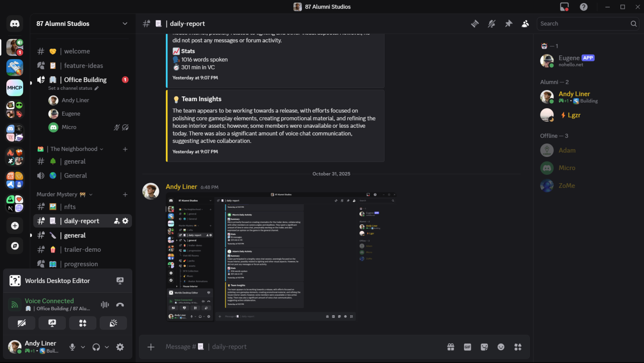Invite people to daily-report channel

click(x=117, y=221)
